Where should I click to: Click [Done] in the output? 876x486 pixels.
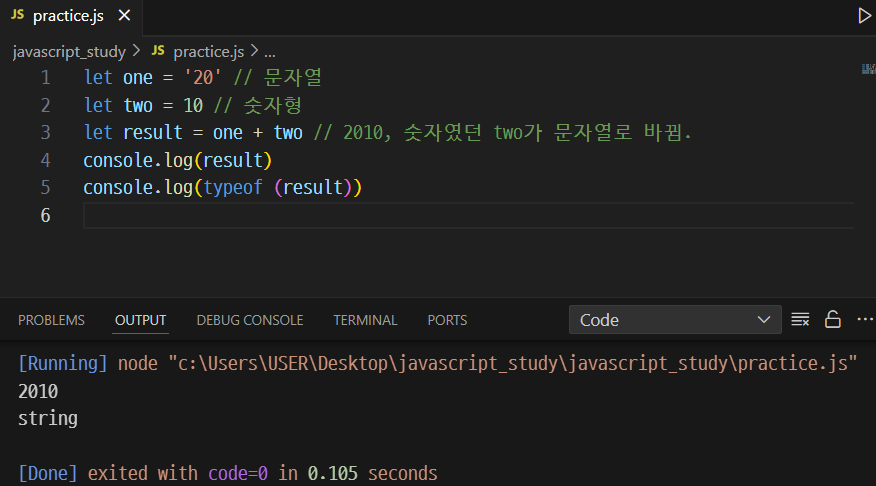[47, 474]
